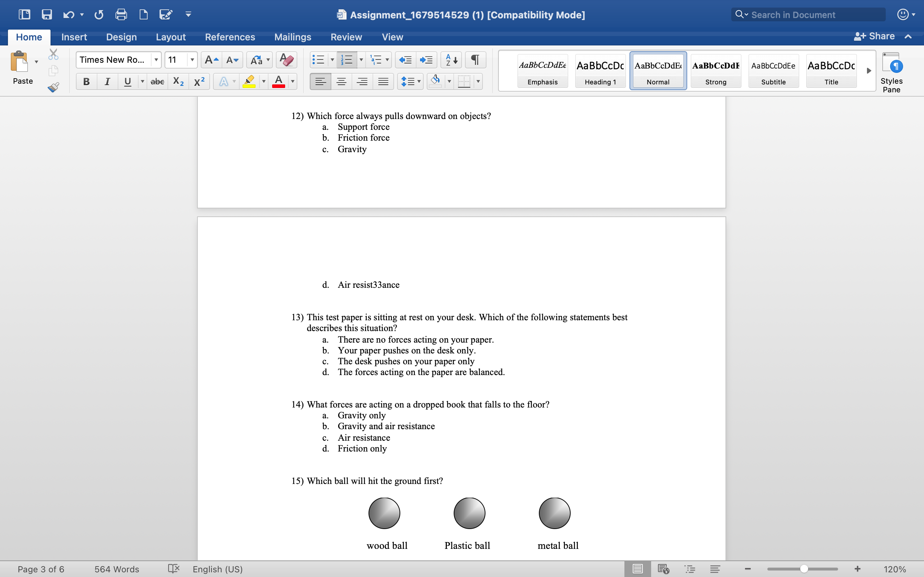Open the Styles Pane
924x577 pixels.
pyautogui.click(x=891, y=72)
